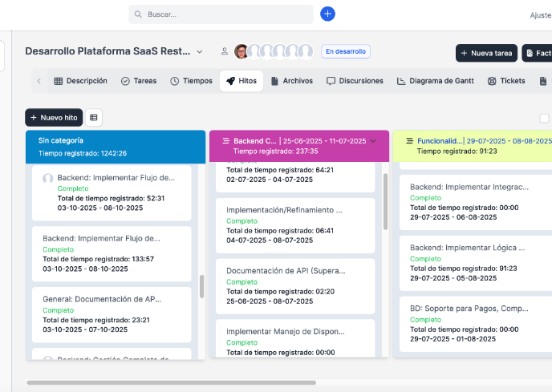Click the project member avatar photo
Screen dimensions: 552x392
click(x=241, y=51)
